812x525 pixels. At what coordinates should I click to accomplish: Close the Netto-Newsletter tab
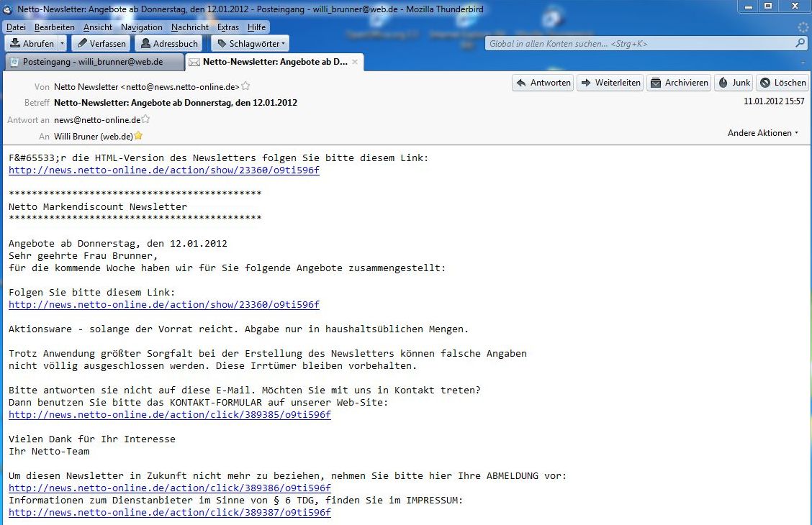point(355,62)
